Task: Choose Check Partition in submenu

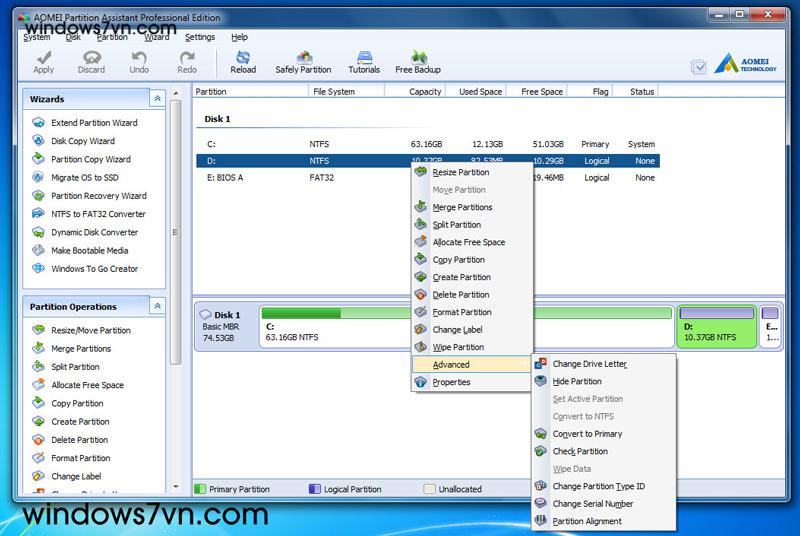Action: pyautogui.click(x=604, y=451)
